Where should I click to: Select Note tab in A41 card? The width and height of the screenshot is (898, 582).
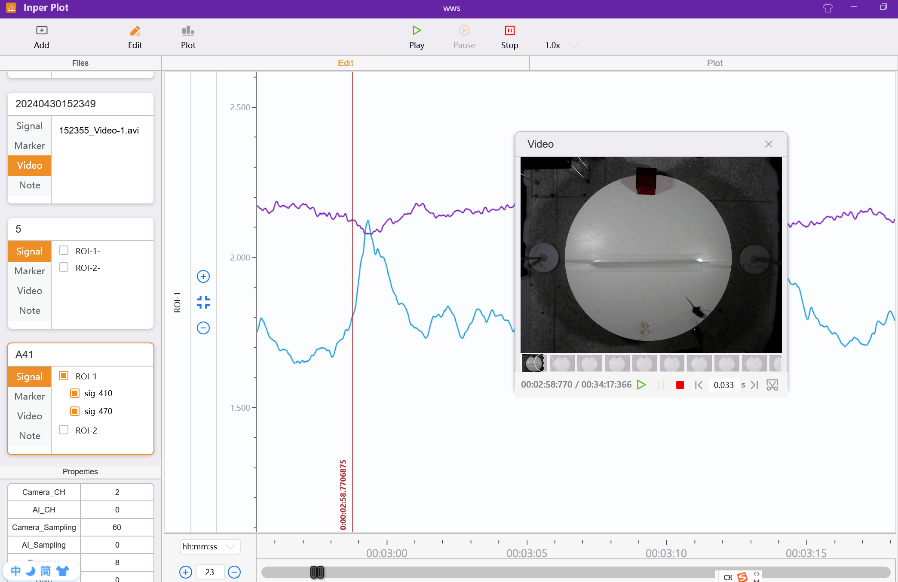point(29,435)
